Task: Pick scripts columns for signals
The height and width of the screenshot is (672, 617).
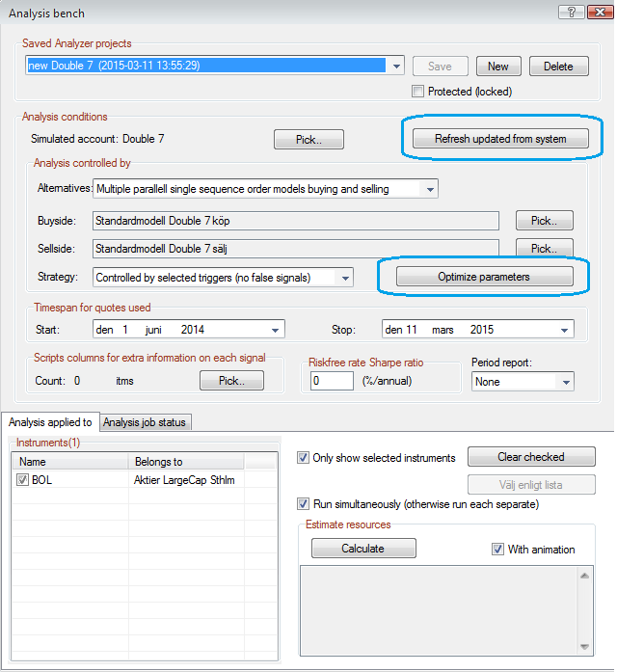Action: (x=231, y=381)
